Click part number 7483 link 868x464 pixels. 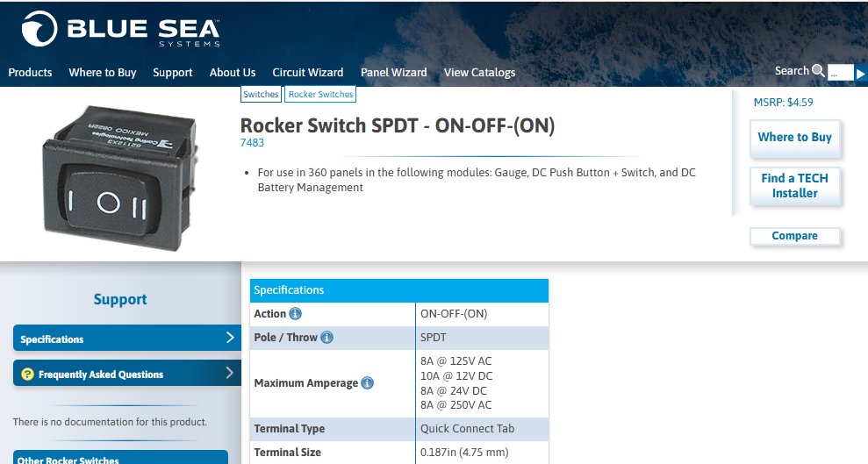click(252, 143)
